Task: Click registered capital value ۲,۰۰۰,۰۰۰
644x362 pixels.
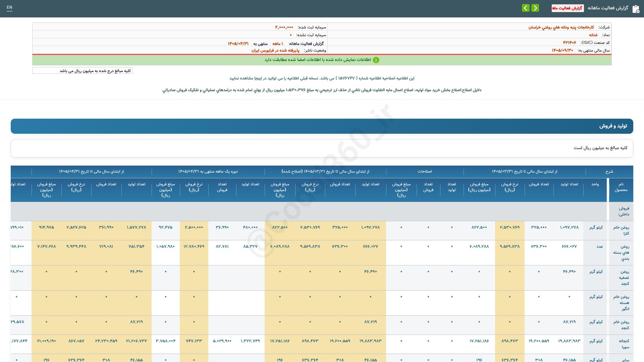Action: tap(284, 27)
